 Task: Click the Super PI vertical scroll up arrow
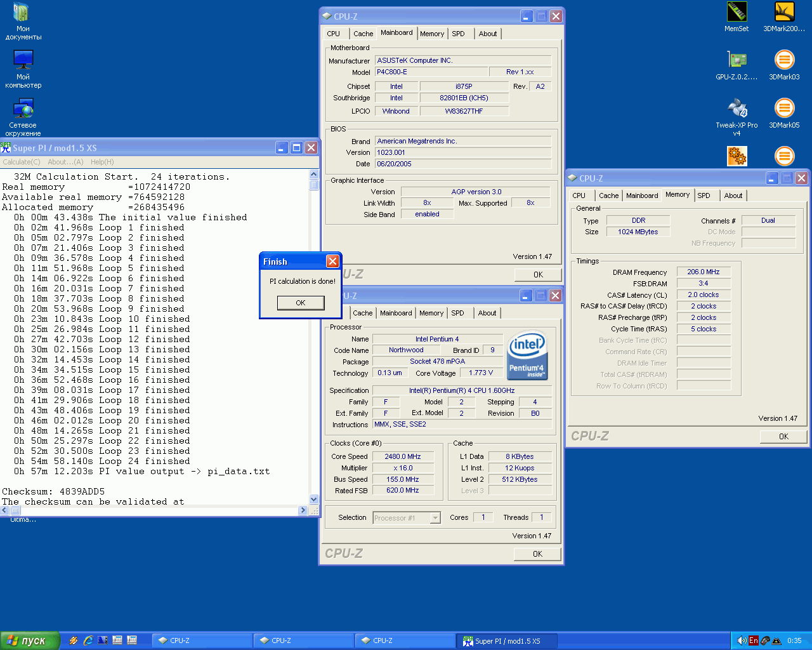pos(313,174)
